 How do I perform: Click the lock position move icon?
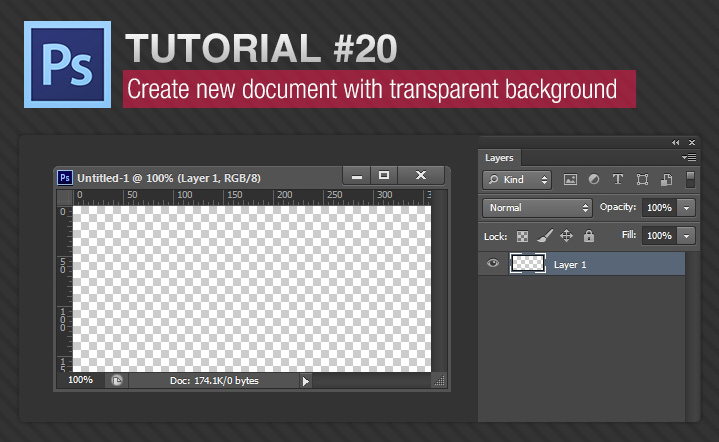[x=566, y=236]
